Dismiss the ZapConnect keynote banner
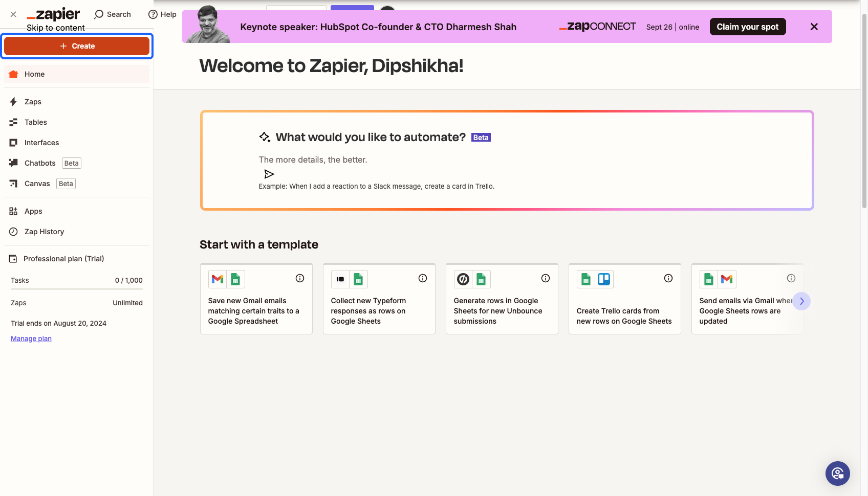Screen dimensions: 868x496 [x=814, y=27]
